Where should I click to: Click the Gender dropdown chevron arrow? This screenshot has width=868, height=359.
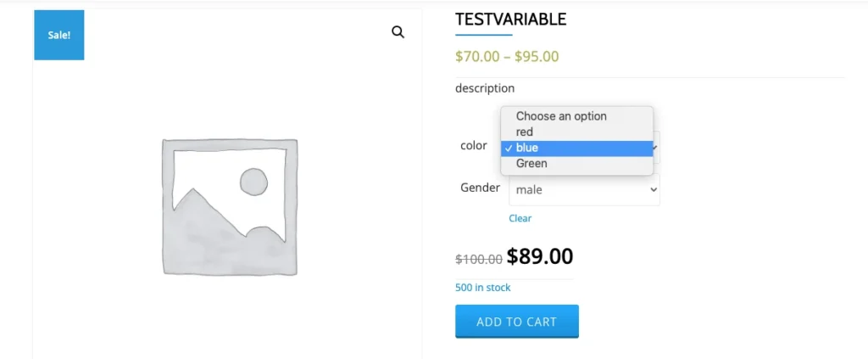pyautogui.click(x=653, y=190)
